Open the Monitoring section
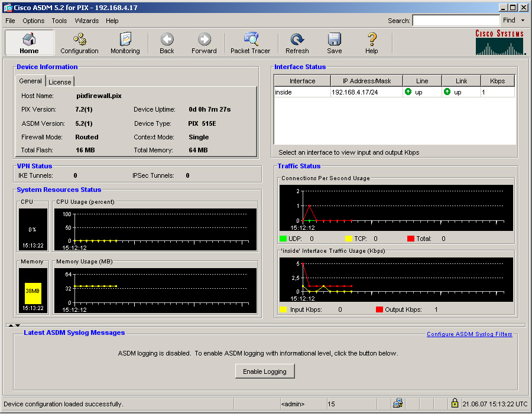 coord(125,43)
